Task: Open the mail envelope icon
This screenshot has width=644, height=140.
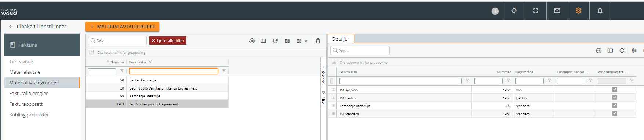Action: (x=557, y=11)
